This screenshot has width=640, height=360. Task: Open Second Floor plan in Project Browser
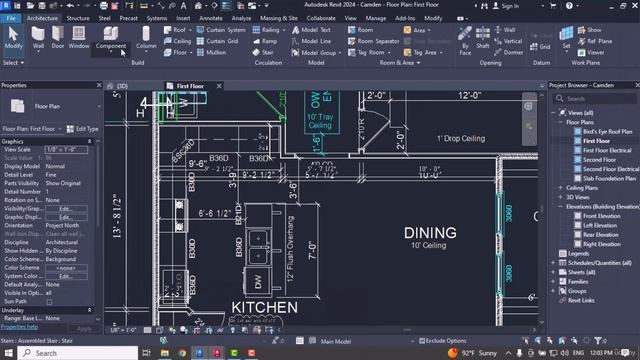599,160
